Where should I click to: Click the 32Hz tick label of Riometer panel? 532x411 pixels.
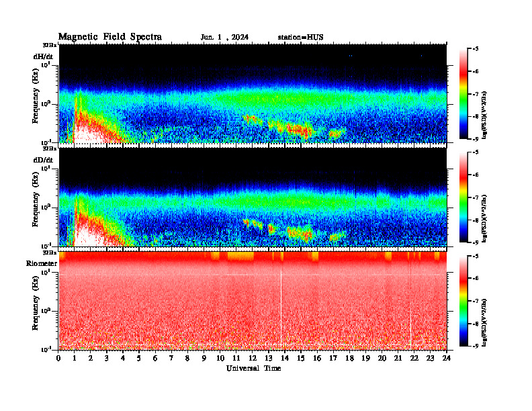coord(50,253)
